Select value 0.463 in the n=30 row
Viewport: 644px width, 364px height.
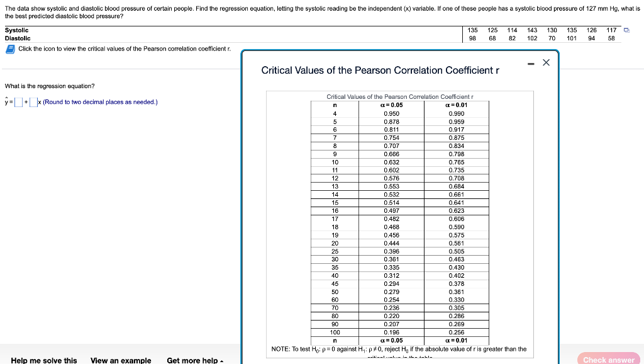pyautogui.click(x=457, y=259)
